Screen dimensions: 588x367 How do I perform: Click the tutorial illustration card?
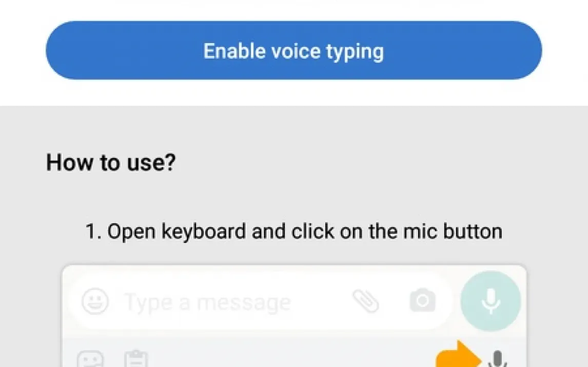click(x=294, y=316)
